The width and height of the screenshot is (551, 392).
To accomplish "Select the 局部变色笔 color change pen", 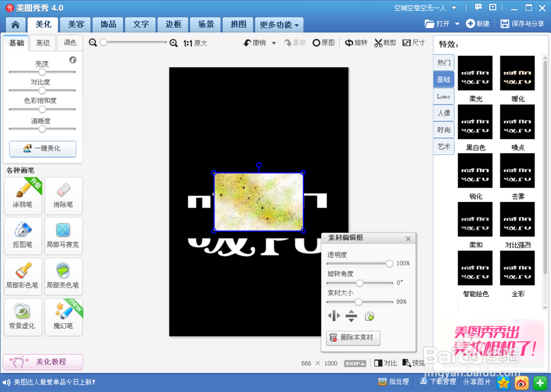I will click(x=63, y=276).
